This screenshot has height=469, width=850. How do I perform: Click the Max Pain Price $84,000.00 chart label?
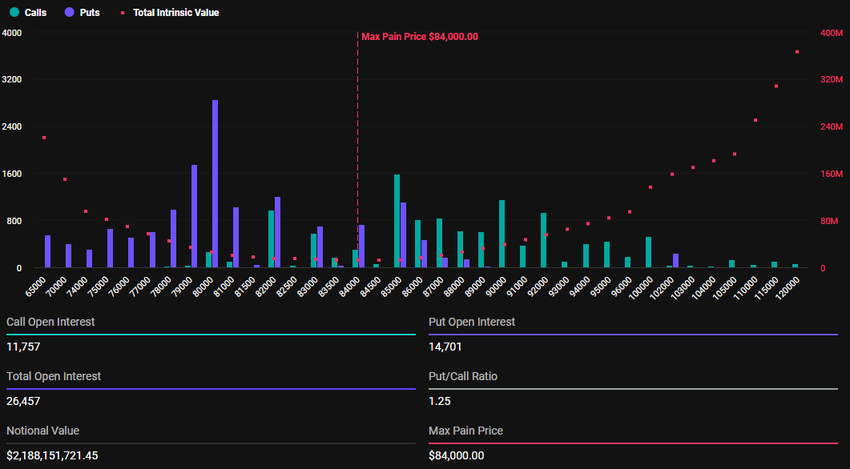coord(420,37)
